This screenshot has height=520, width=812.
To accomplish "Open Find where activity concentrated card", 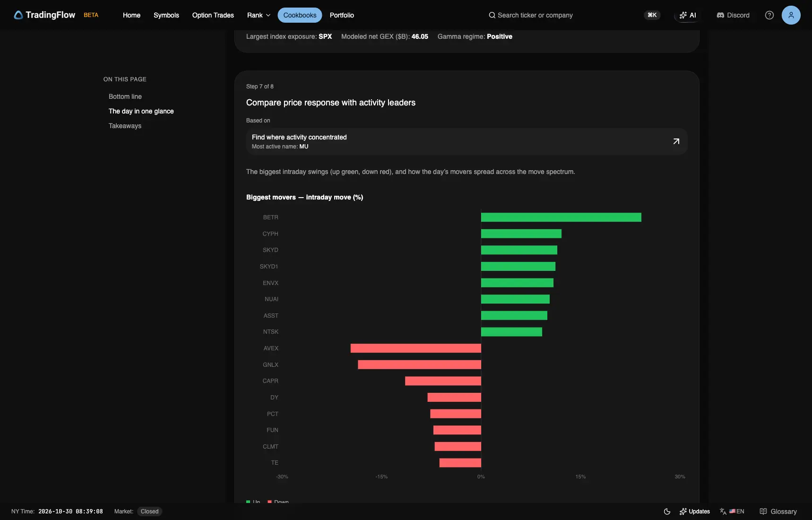I will coord(466,141).
